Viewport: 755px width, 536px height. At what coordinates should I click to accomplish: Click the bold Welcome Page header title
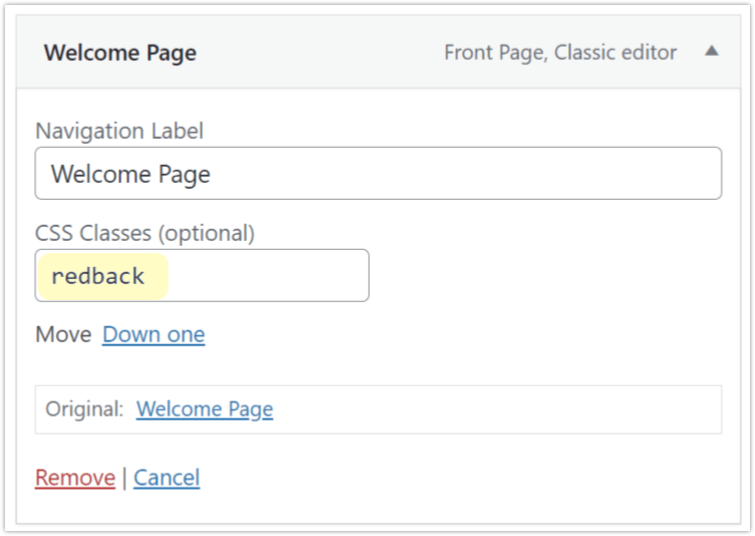click(x=120, y=53)
